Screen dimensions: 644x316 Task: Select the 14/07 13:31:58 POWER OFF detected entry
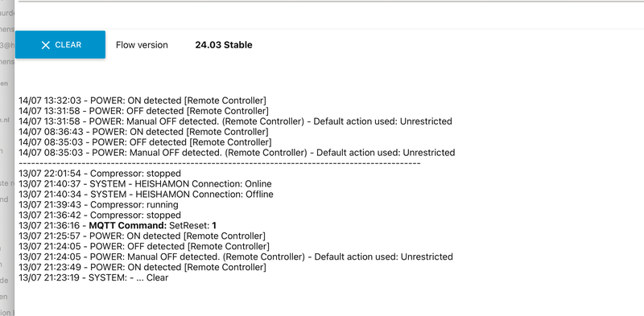click(x=144, y=111)
